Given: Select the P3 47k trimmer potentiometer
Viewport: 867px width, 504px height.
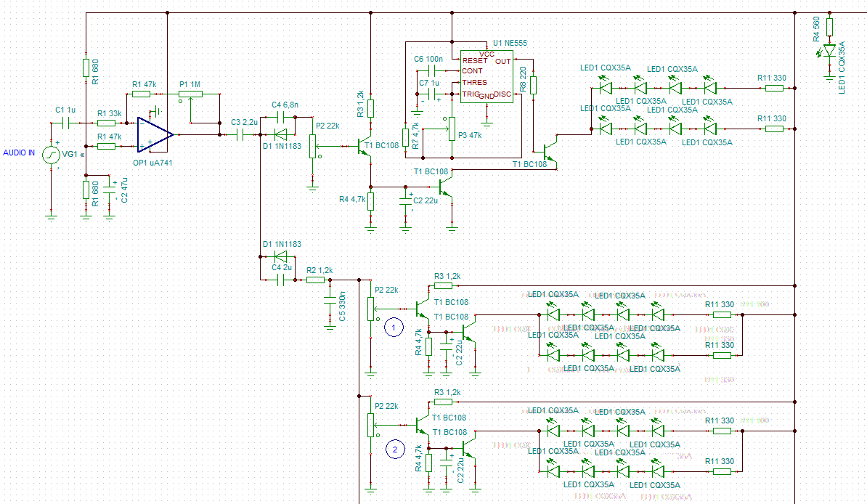Looking at the screenshot, I should (x=452, y=129).
